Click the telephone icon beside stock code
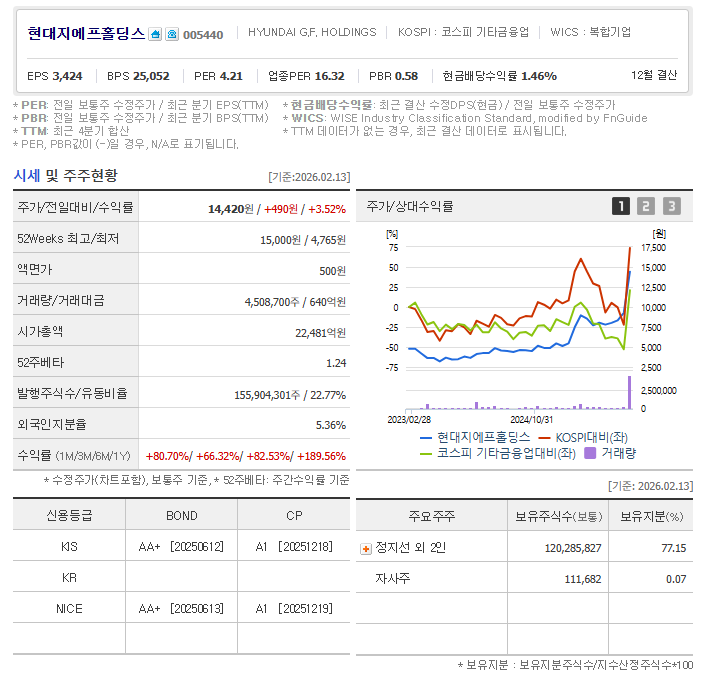Viewport: 701px width, 685px height. pyautogui.click(x=172, y=34)
